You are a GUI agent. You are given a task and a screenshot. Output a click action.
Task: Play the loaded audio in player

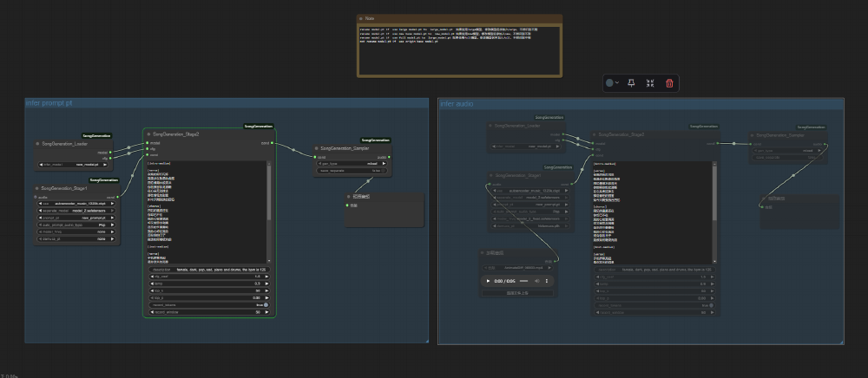pyautogui.click(x=489, y=281)
